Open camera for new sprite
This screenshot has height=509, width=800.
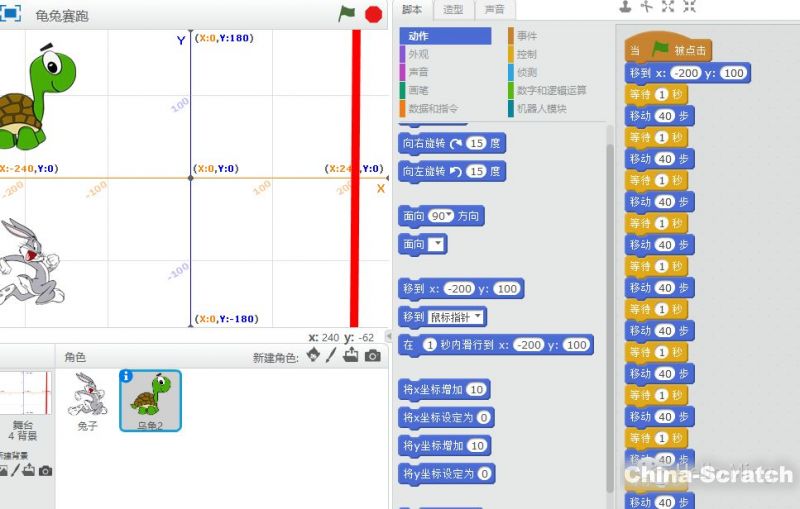372,356
